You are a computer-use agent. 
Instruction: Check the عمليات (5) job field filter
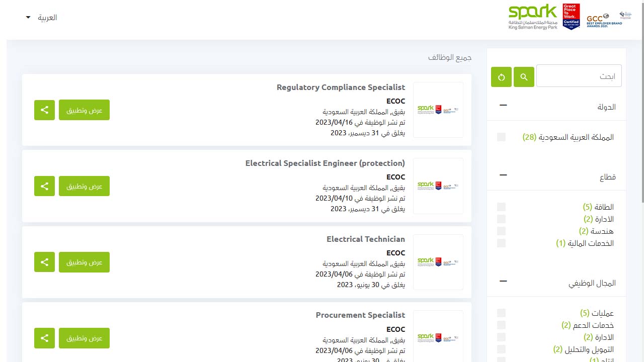coord(501,313)
